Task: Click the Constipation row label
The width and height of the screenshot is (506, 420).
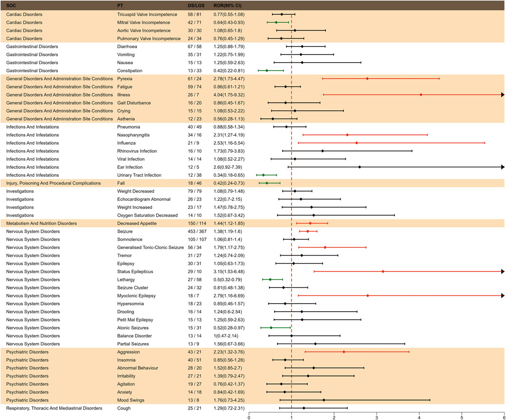Action: click(130, 71)
